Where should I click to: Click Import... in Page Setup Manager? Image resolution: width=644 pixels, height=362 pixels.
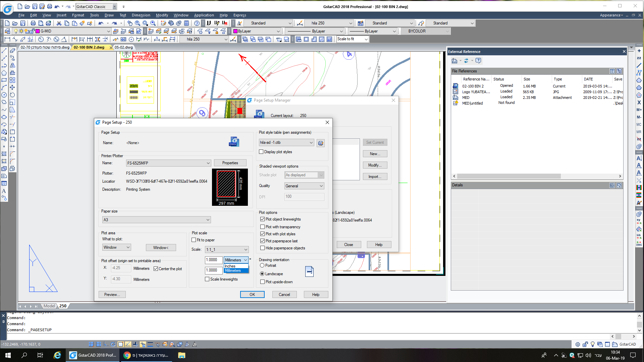point(375,177)
